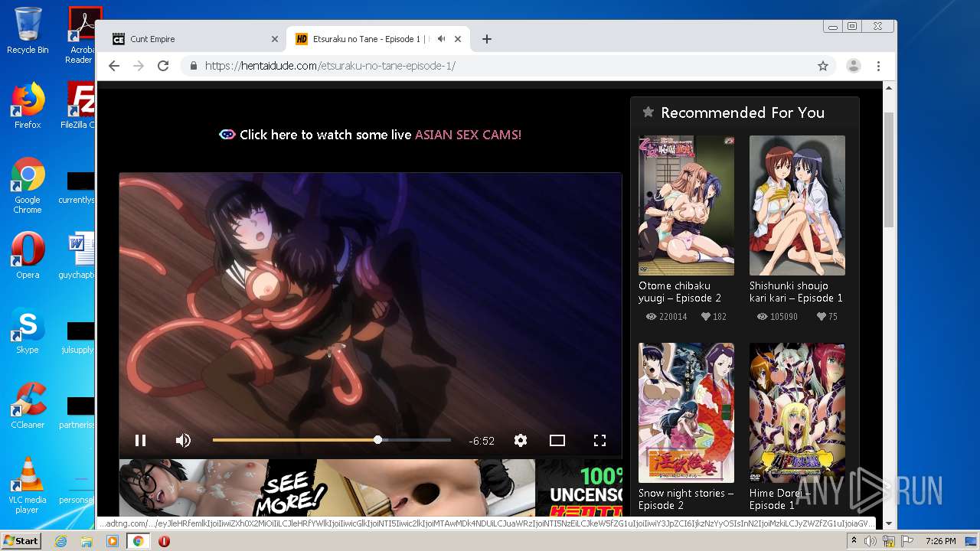
Task: Open Internet Explorer from the taskbar
Action: [x=60, y=541]
